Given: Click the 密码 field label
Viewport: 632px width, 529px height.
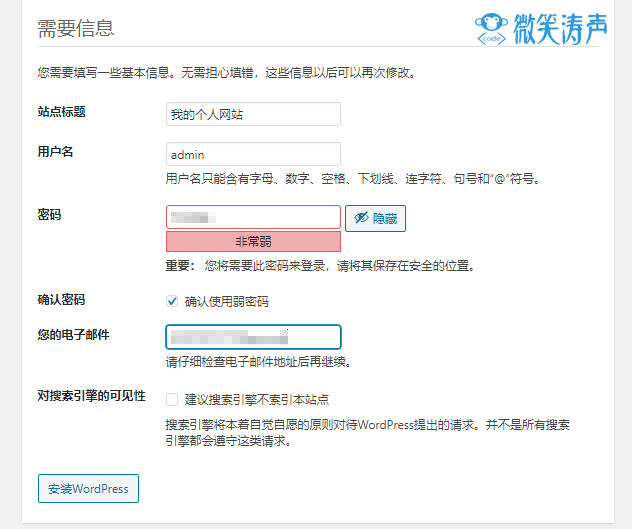Looking at the screenshot, I should (x=49, y=214).
